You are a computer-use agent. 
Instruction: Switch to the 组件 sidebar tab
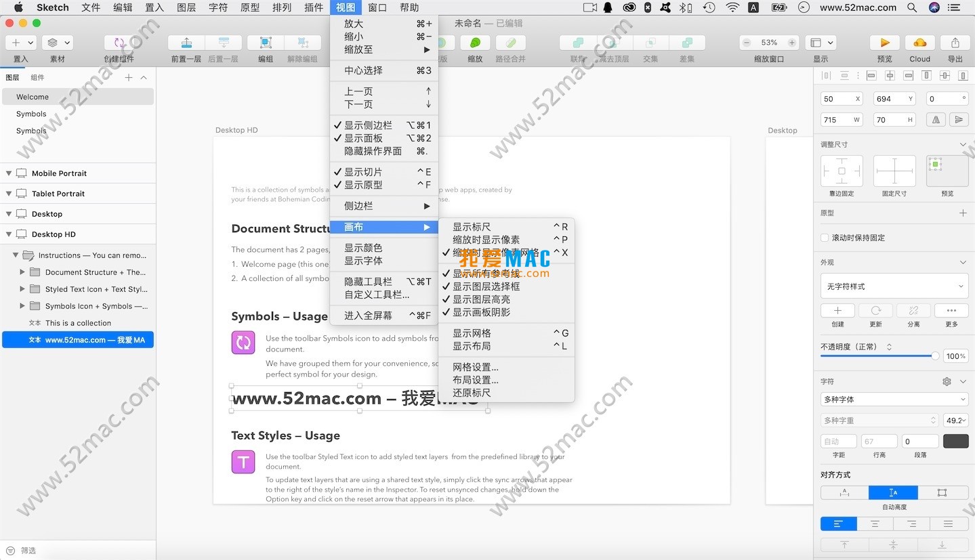click(37, 78)
